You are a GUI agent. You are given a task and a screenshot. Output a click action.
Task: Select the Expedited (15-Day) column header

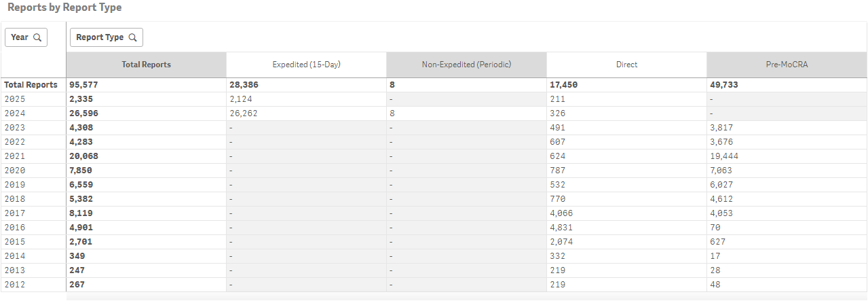coord(306,65)
